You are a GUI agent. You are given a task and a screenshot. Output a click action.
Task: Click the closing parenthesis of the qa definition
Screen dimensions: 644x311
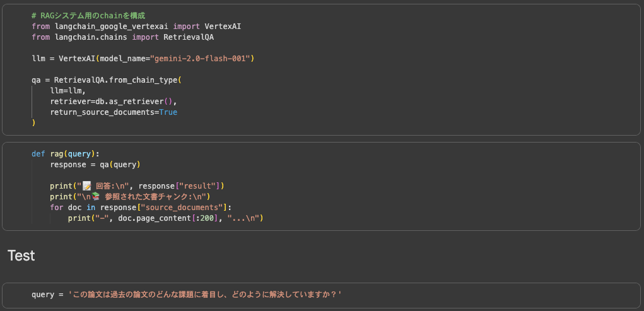click(x=34, y=123)
